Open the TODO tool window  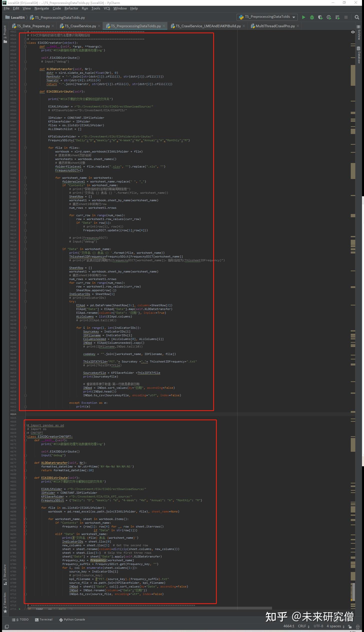(x=20, y=619)
